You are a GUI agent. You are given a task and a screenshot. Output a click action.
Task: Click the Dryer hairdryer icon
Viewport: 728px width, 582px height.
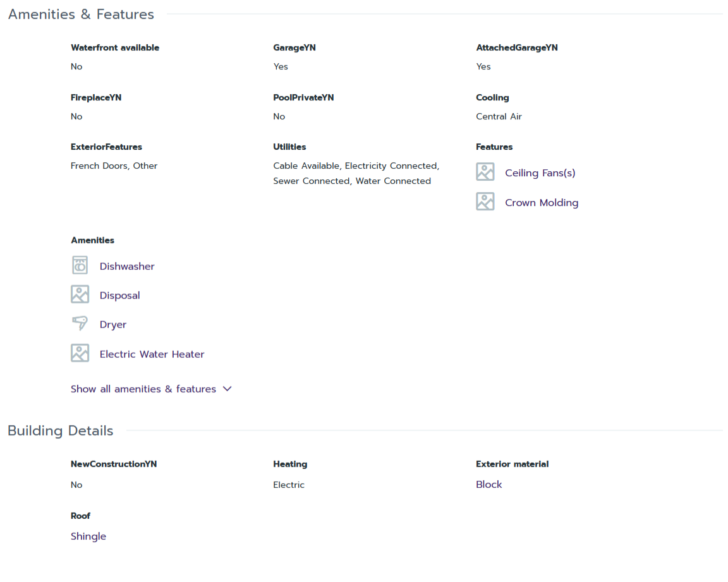coord(80,324)
